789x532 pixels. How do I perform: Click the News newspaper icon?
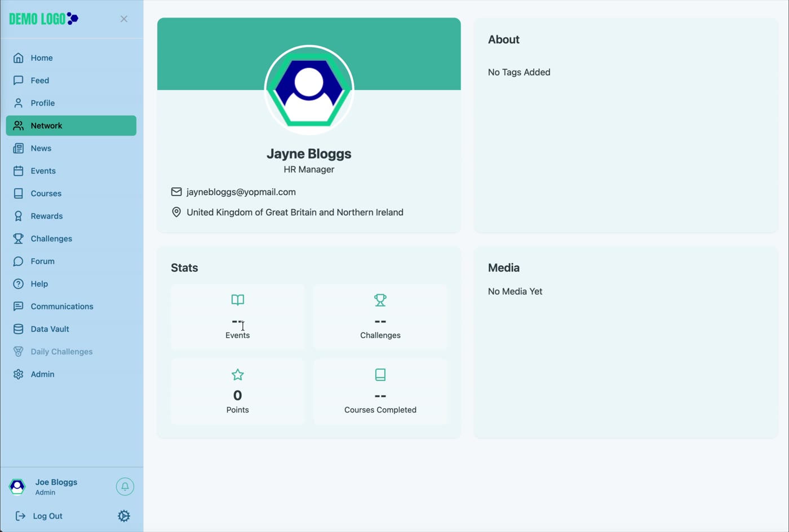tap(19, 148)
